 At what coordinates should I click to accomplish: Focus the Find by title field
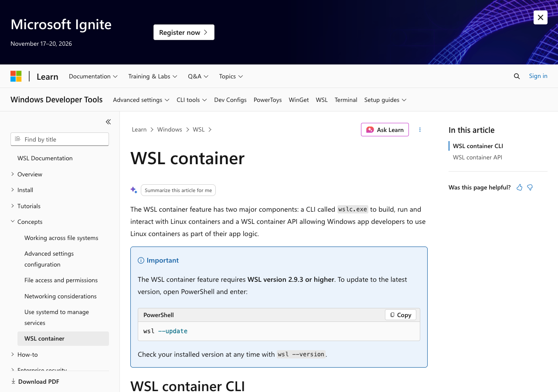click(x=60, y=139)
